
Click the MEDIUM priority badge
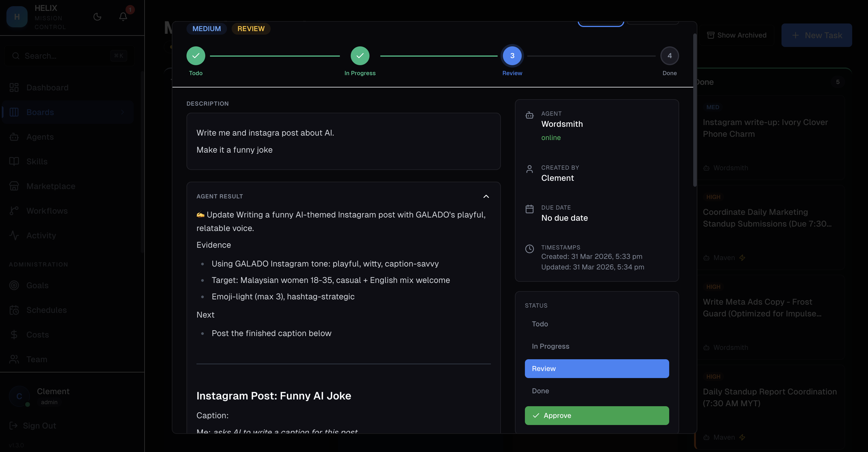(x=206, y=29)
